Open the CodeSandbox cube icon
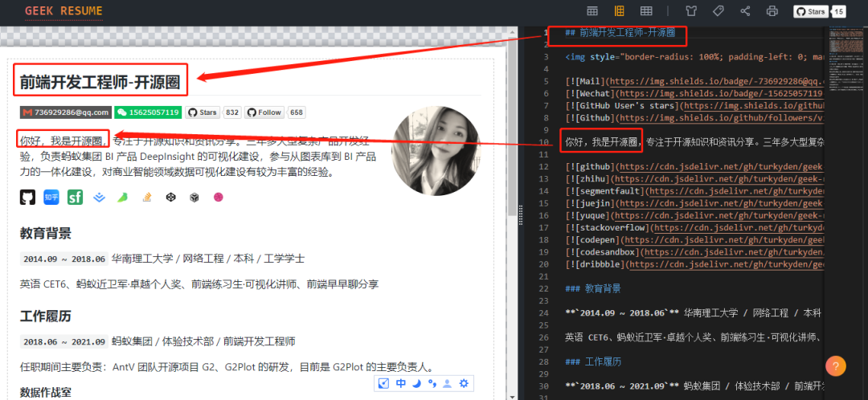Viewport: 868px width, 400px height. 194,197
